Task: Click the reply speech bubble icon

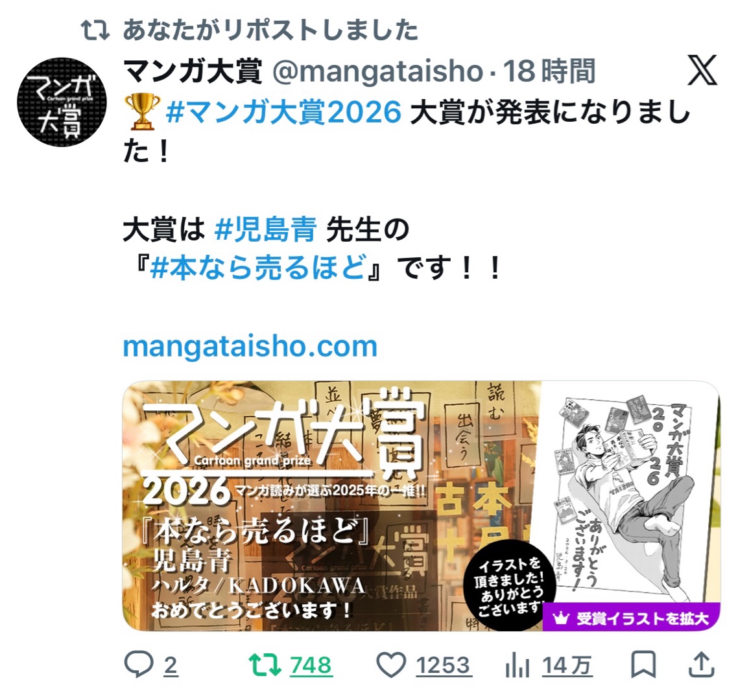Action: click(138, 664)
